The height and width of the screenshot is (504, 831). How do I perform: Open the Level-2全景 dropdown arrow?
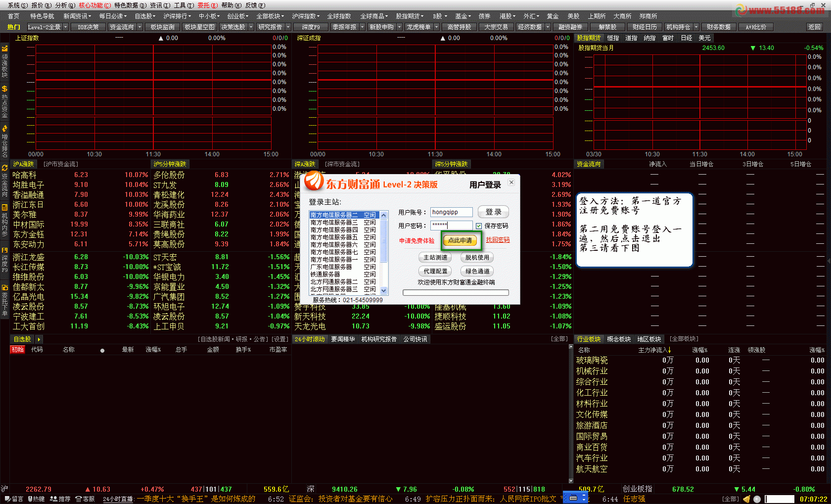(65, 27)
